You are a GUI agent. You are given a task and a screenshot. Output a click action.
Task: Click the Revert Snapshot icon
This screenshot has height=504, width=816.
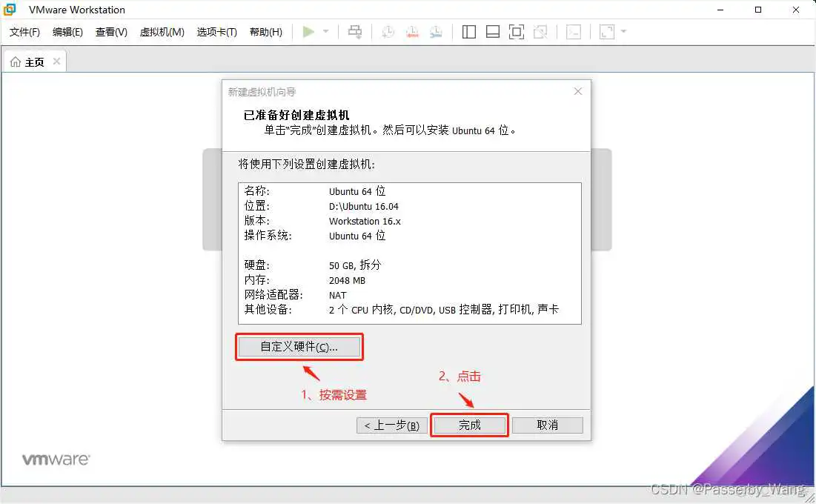412,31
